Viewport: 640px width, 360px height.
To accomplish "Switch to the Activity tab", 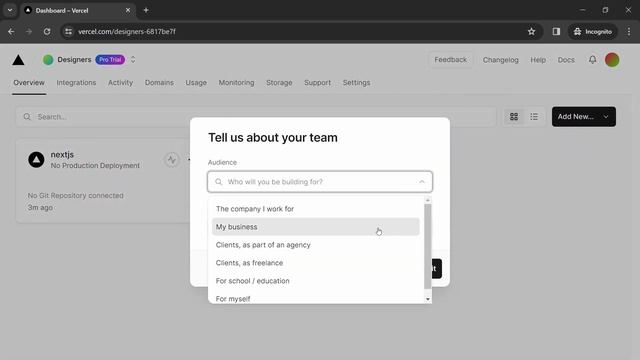I will [x=120, y=82].
